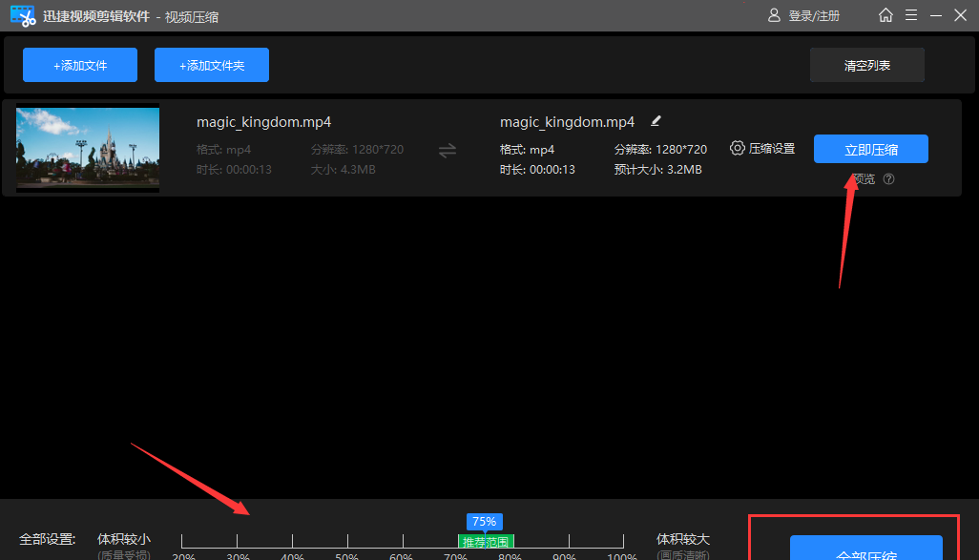
Task: Start all compression with 全部压缩
Action: click(866, 548)
